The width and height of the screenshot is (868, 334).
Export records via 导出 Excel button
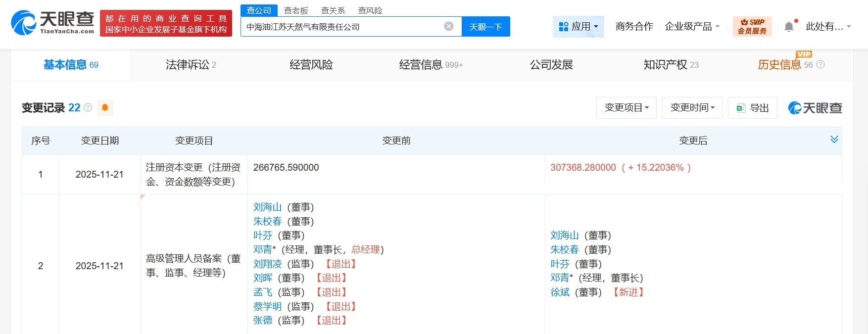click(753, 108)
